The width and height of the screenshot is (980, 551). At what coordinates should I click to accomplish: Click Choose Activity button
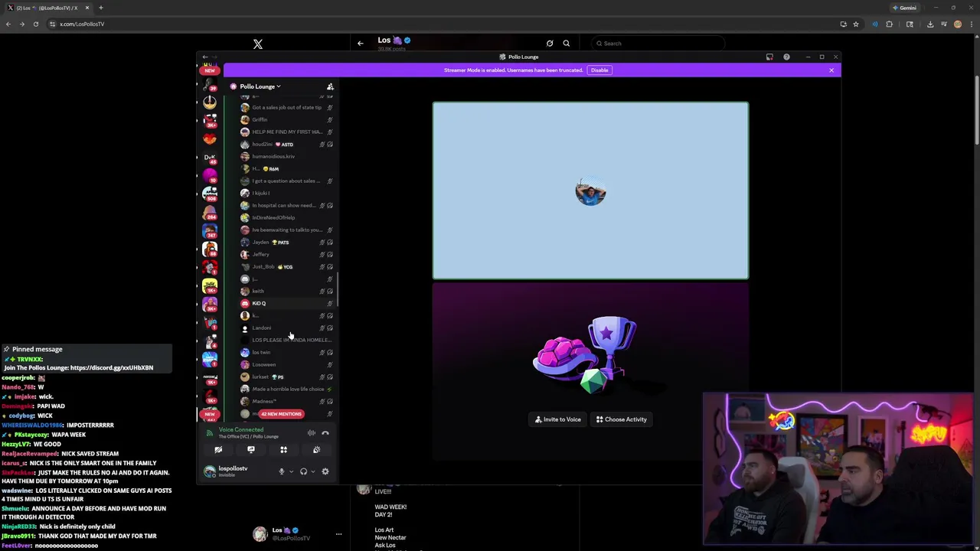pyautogui.click(x=622, y=419)
